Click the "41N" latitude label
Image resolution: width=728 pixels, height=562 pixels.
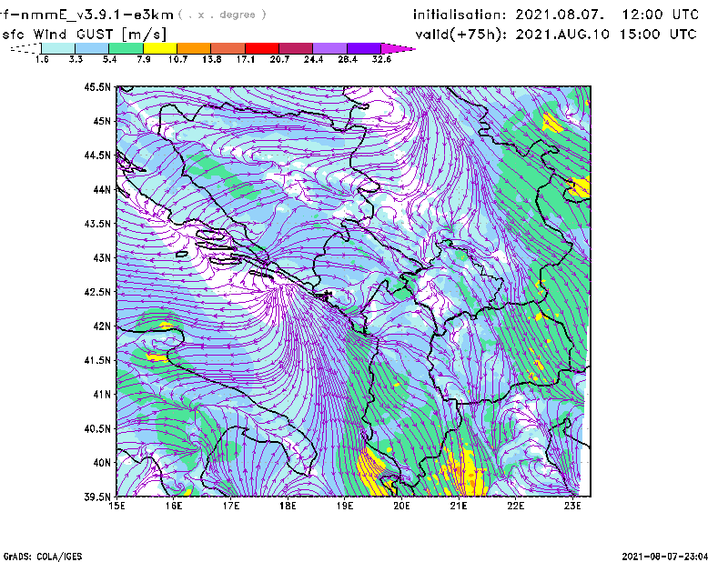[x=102, y=395]
